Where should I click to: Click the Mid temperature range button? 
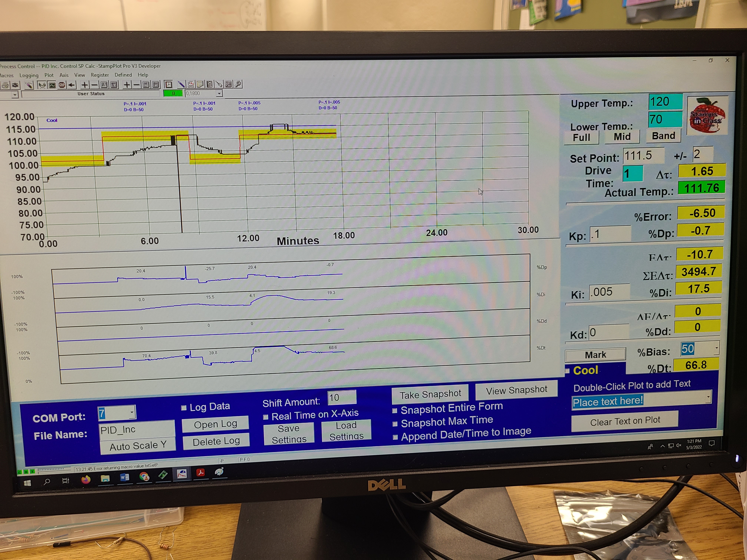coord(622,137)
